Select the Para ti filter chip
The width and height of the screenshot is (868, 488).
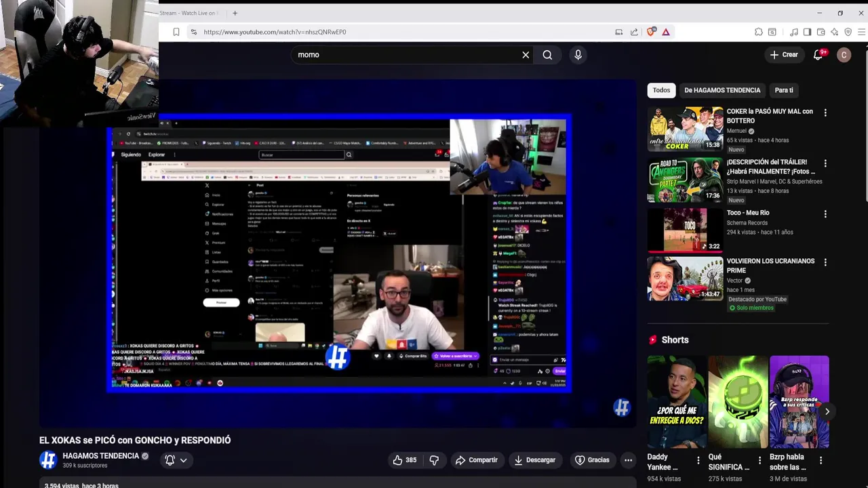[784, 90]
